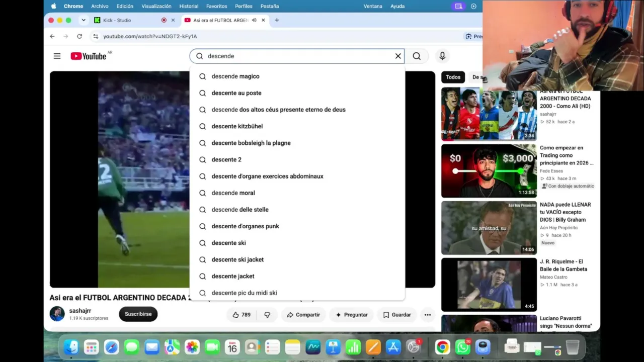
Task: Reload the YouTube page
Action: [79, 36]
